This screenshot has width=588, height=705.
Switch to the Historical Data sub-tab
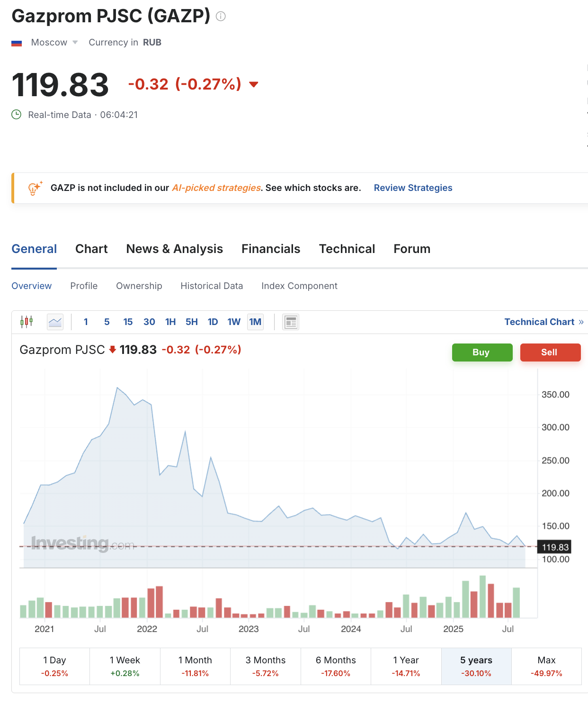tap(212, 286)
